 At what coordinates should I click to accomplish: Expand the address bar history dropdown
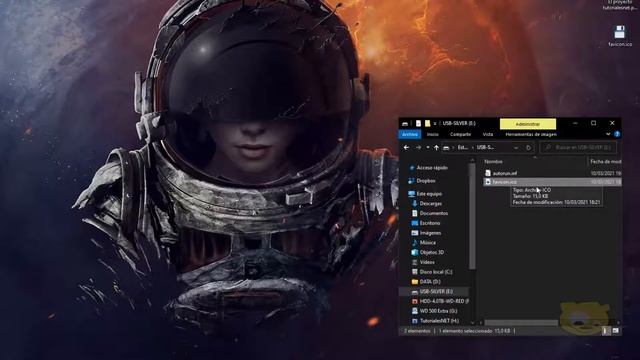tap(516, 147)
